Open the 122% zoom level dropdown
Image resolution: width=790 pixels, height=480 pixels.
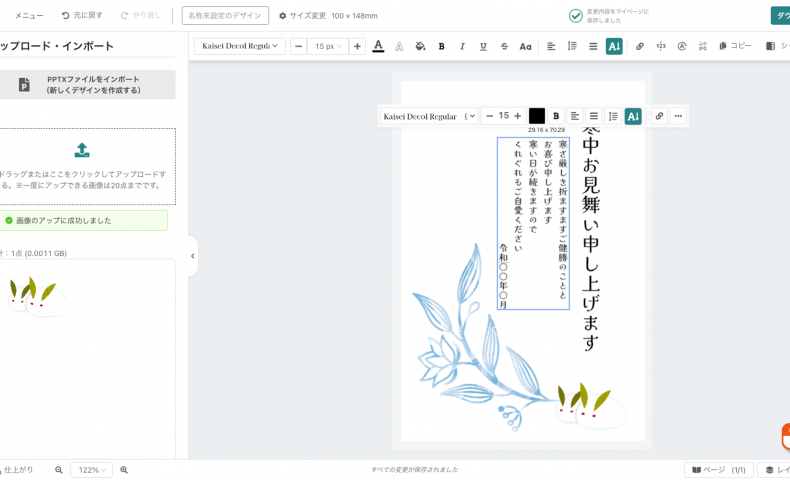(x=91, y=469)
